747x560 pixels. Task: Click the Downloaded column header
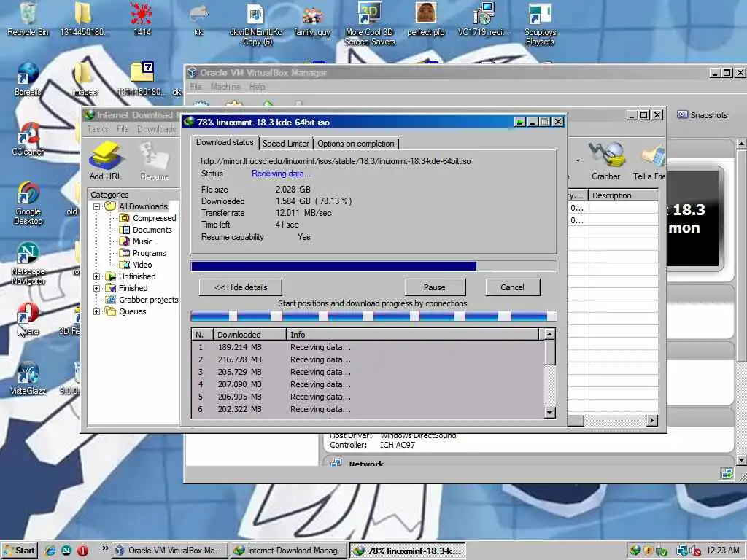click(x=249, y=334)
